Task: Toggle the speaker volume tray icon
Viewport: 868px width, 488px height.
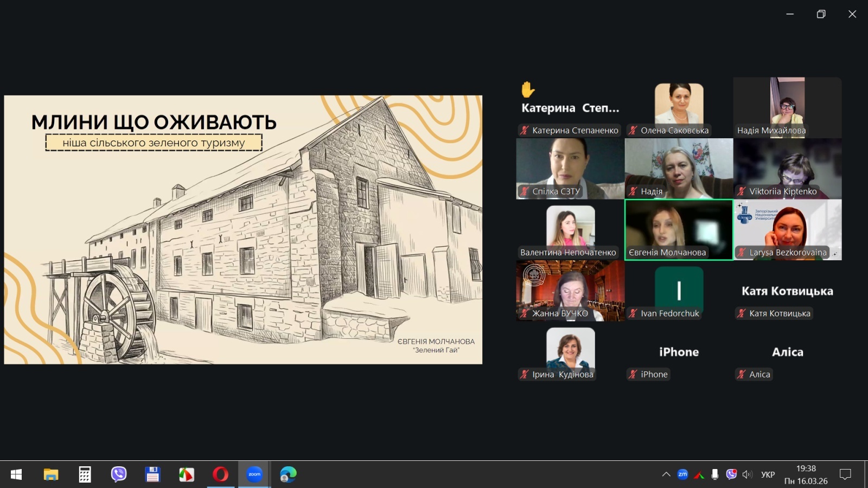Action: pos(748,474)
